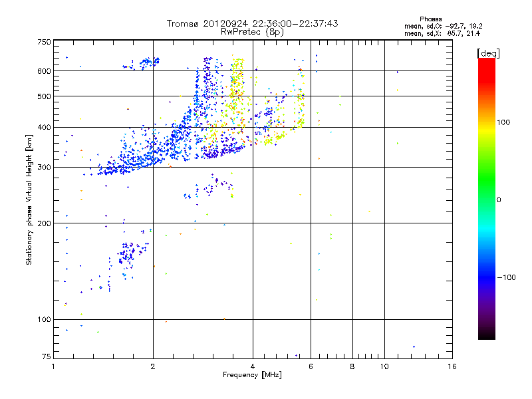The height and width of the screenshot is (399, 532).
Task: Click the '[deg]' colorbar unit label
Action: click(488, 53)
